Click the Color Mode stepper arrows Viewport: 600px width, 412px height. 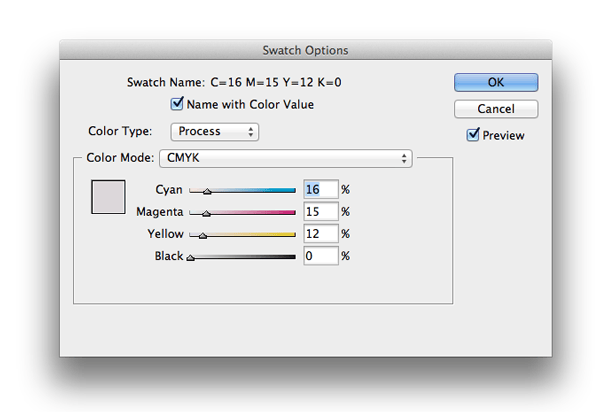coord(404,159)
